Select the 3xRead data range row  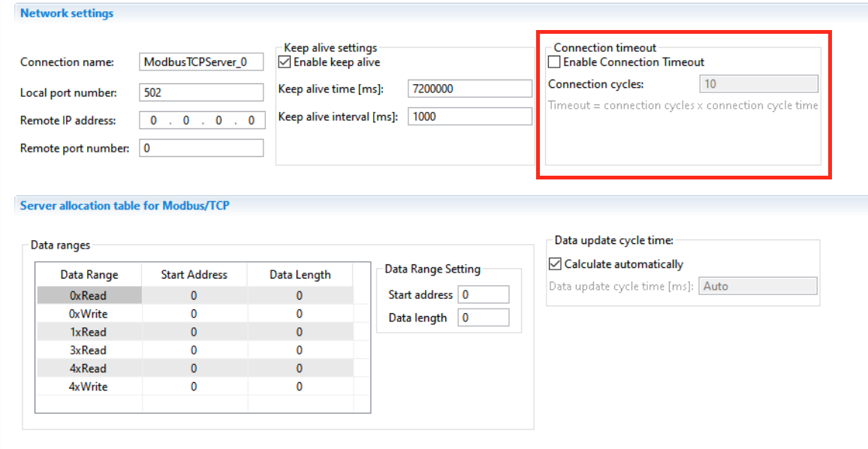click(195, 351)
